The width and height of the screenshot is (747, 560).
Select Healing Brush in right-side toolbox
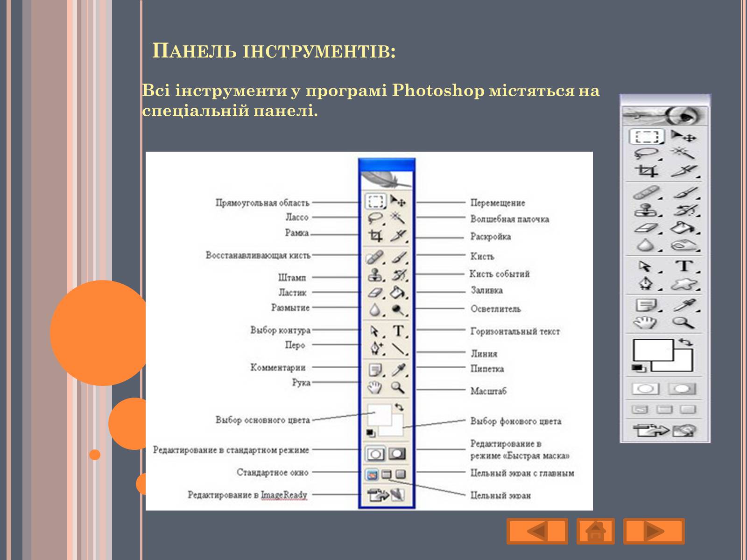[647, 193]
